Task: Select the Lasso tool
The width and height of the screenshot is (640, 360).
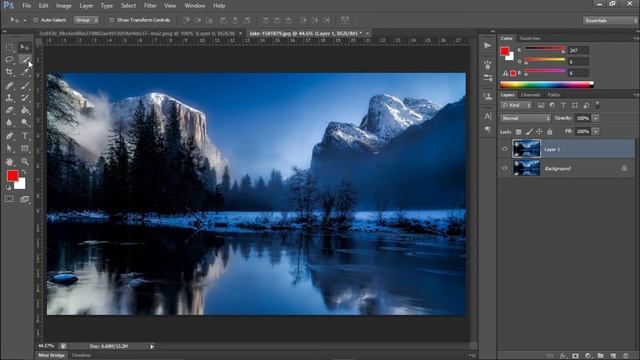Action: (9, 60)
